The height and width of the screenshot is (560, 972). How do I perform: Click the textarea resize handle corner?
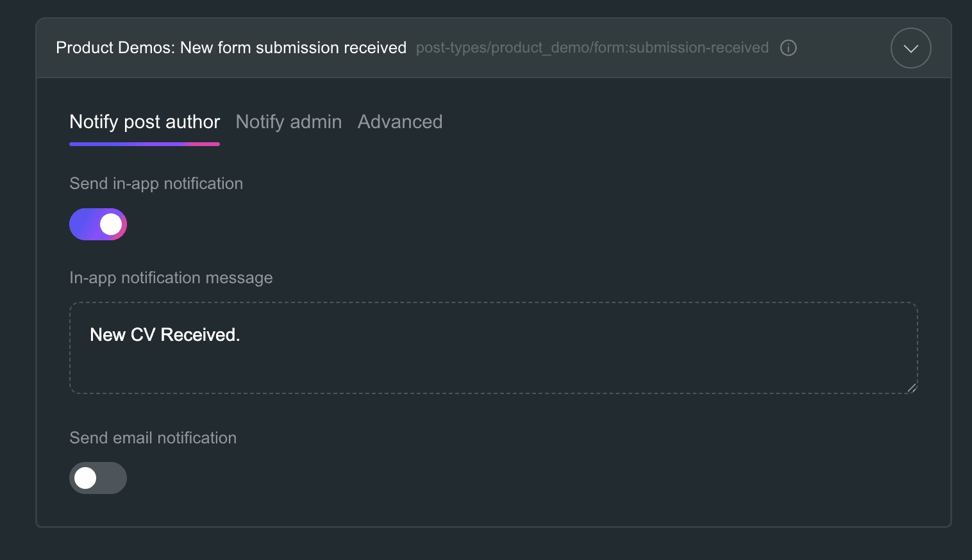pos(912,388)
